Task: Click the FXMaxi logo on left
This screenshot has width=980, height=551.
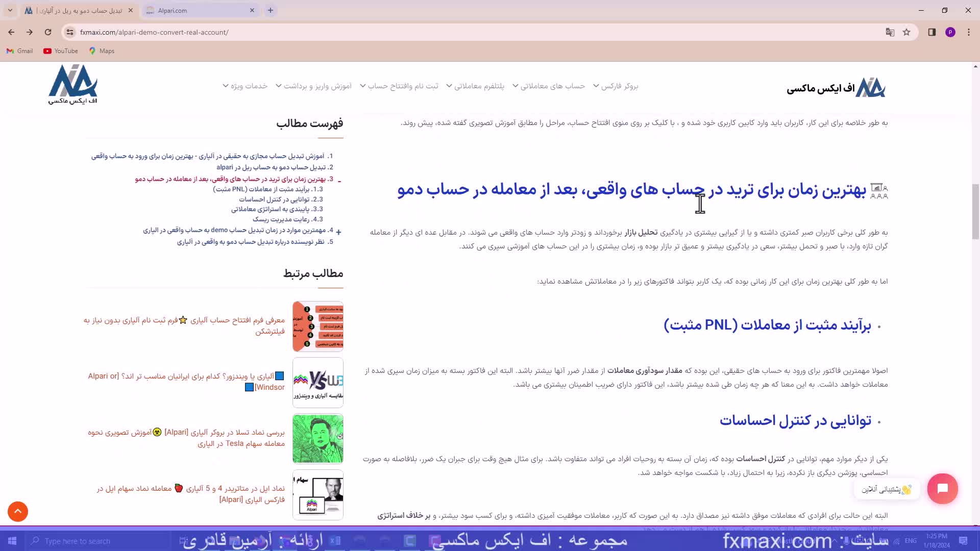Action: pyautogui.click(x=72, y=84)
